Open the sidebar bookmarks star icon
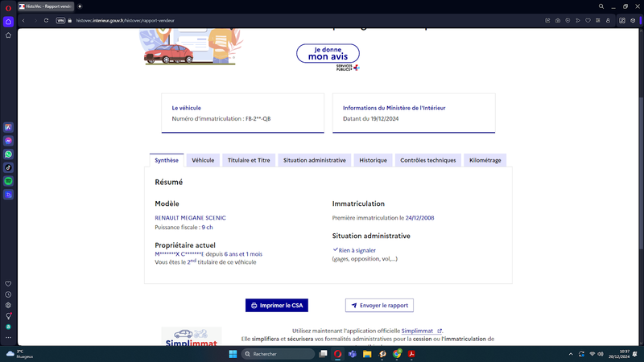The image size is (644, 362). (8, 35)
